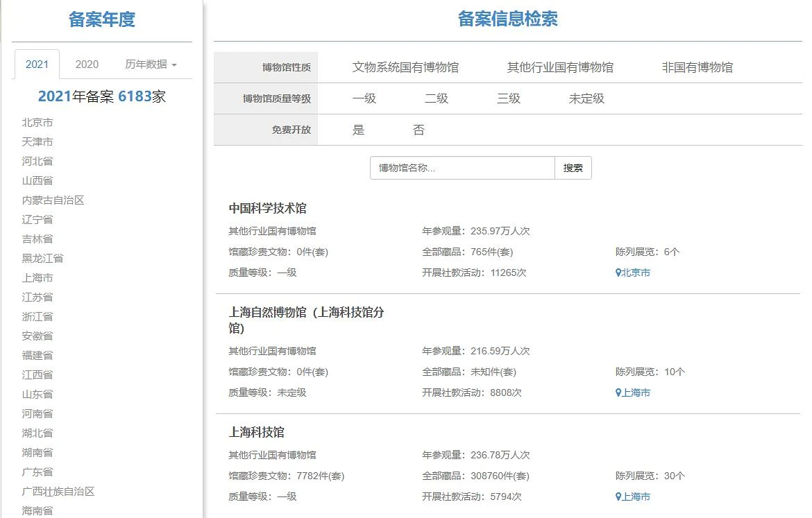
Task: Open 内蒙古自治区 in province list
Action: point(53,200)
